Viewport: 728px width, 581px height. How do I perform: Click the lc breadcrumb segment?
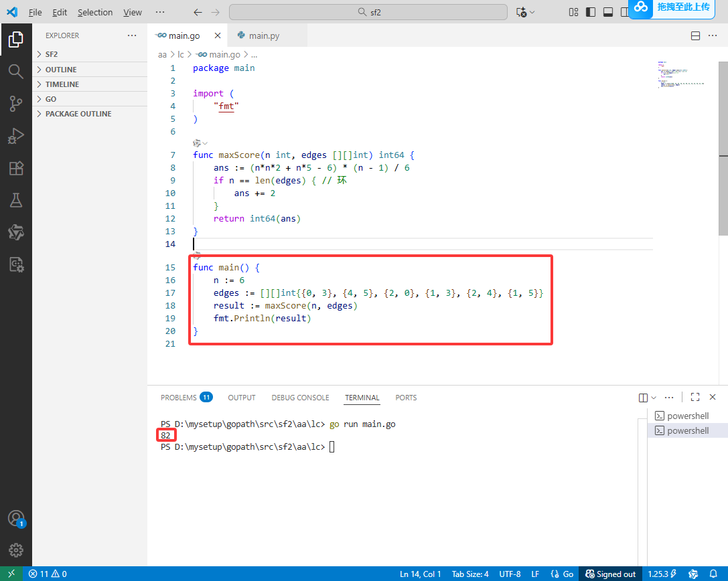pos(181,55)
